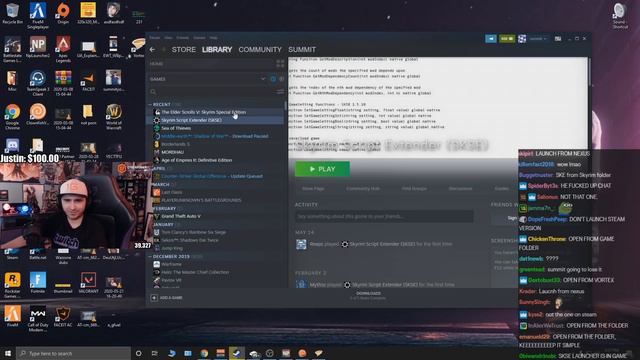Screen dimensions: 640x360
Task: Click Windows Start button
Action: tap(8, 353)
